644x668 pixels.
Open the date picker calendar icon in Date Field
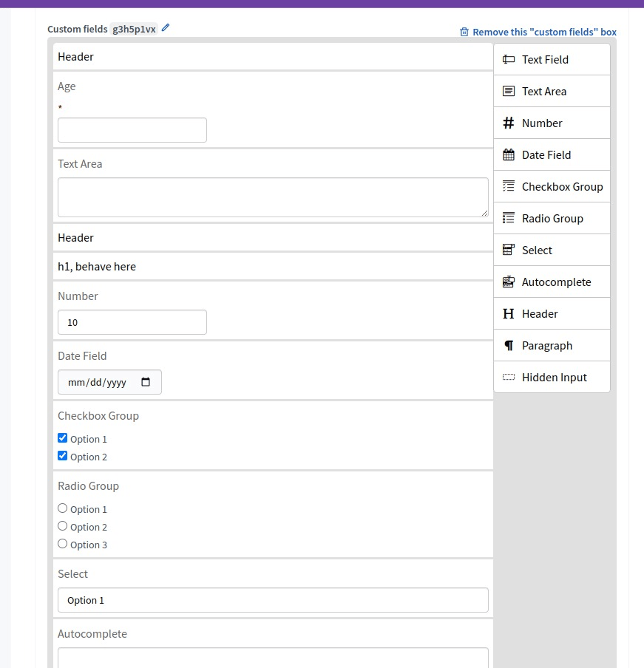coord(146,382)
